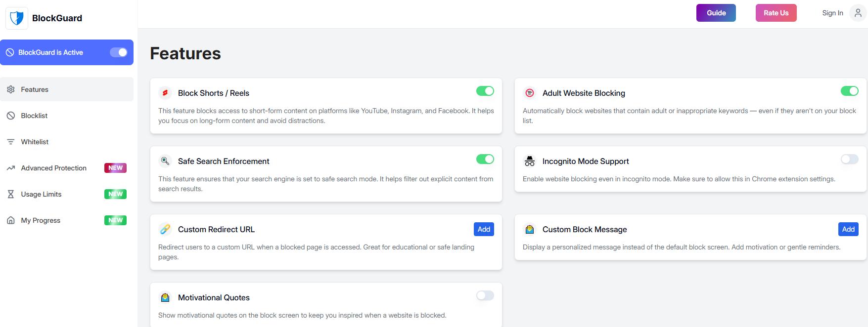Click the Custom Redirect URL title

216,229
